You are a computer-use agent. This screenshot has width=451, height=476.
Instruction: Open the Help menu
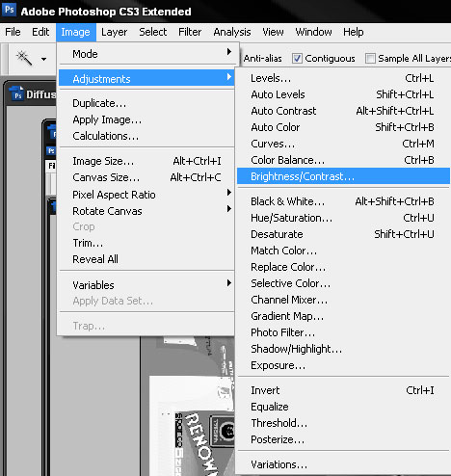point(354,32)
